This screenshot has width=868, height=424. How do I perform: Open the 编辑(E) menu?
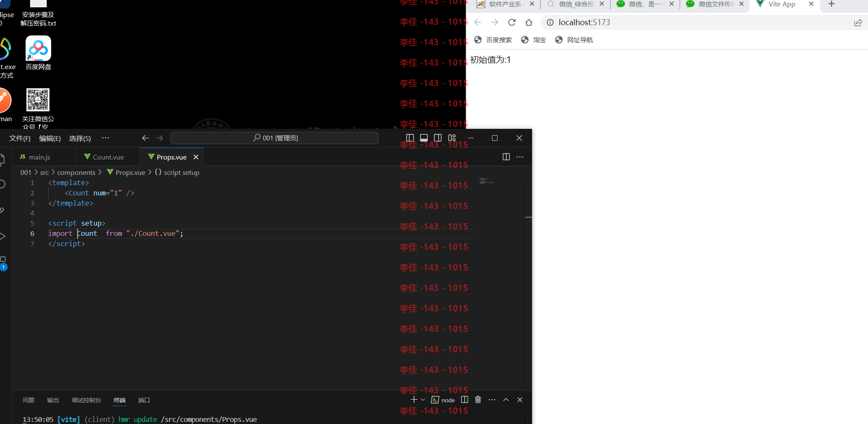point(50,138)
